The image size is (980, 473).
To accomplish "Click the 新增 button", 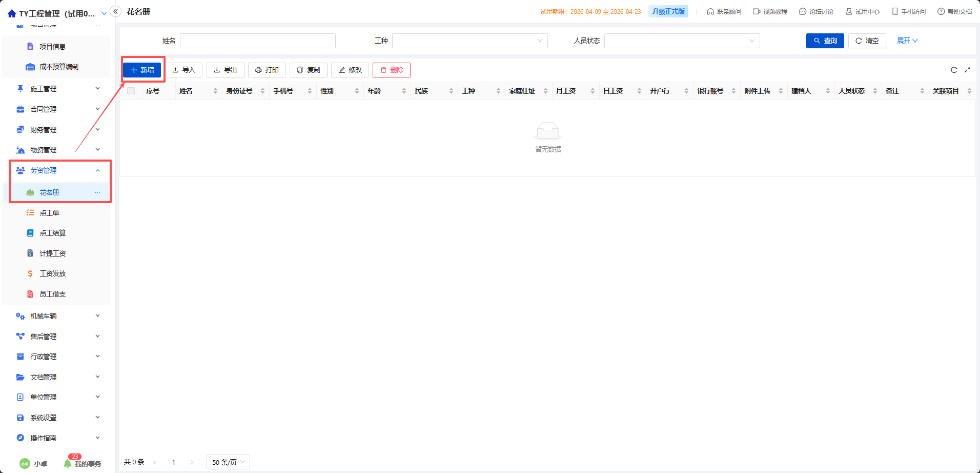I will pyautogui.click(x=142, y=70).
